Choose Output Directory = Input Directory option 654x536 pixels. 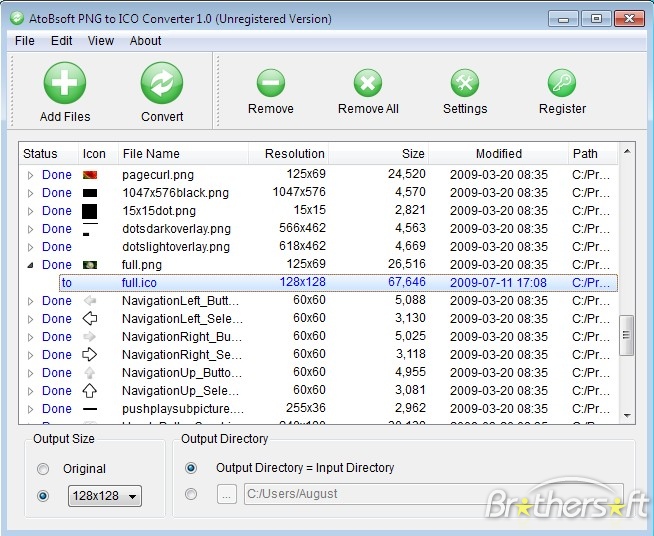pyautogui.click(x=191, y=468)
